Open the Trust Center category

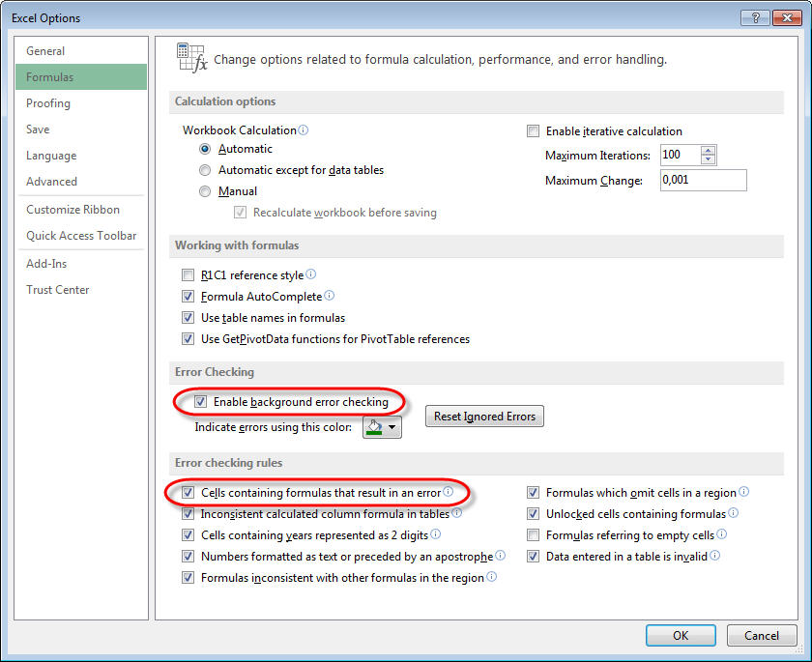[x=81, y=289]
